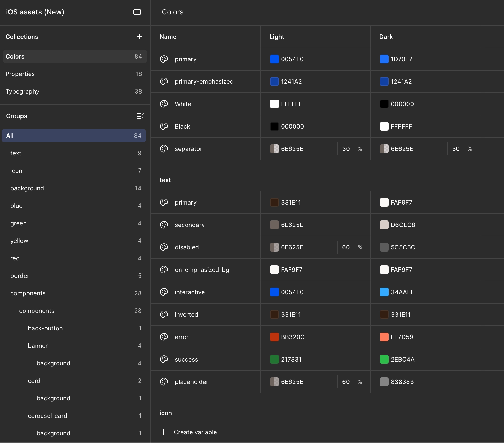Open the Properties collection
The width and height of the screenshot is (504, 443).
click(75, 74)
